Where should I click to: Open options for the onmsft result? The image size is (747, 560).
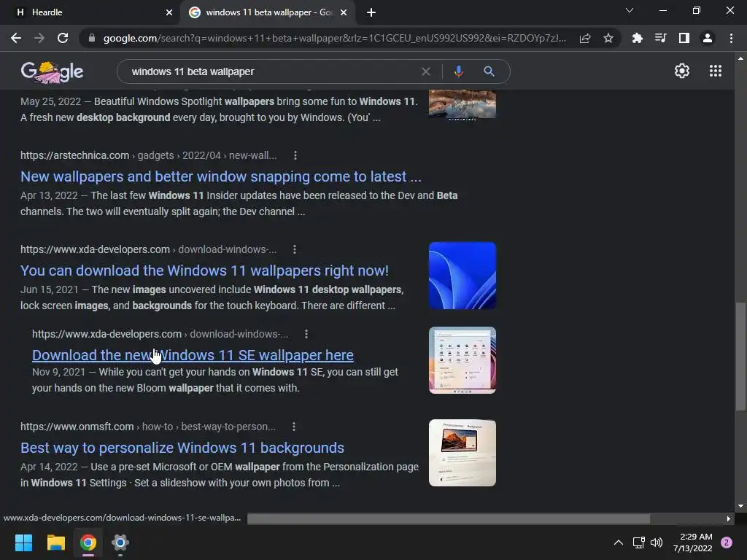pos(294,427)
